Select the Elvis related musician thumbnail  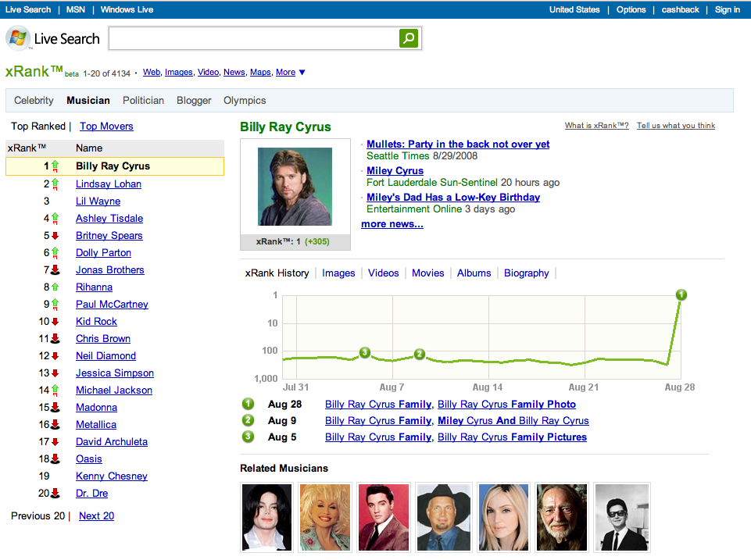[x=383, y=517]
